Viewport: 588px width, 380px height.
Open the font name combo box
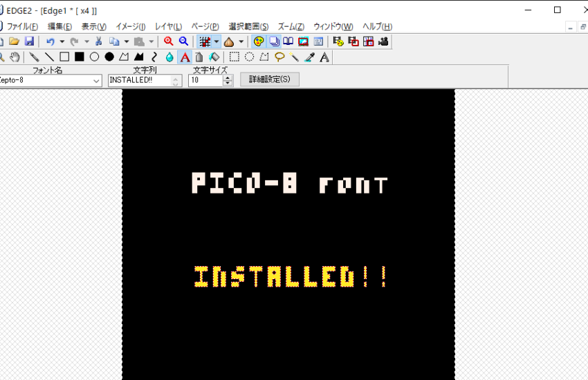(50, 80)
